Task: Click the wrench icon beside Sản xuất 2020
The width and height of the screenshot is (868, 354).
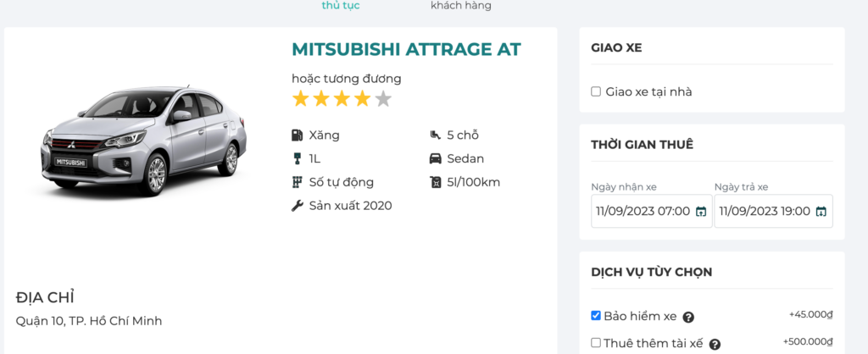Action: click(x=297, y=206)
